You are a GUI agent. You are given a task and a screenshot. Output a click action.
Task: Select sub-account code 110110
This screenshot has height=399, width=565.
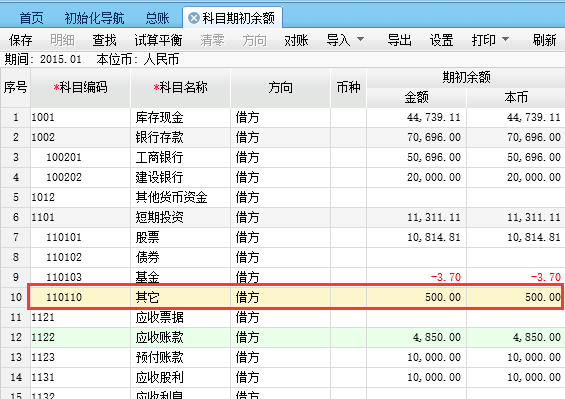tap(81, 297)
